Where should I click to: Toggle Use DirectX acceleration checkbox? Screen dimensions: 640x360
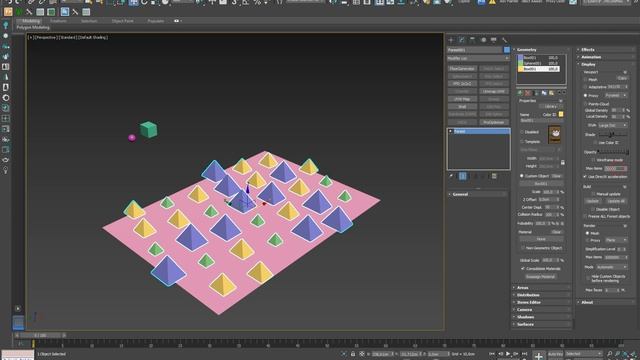[586, 177]
